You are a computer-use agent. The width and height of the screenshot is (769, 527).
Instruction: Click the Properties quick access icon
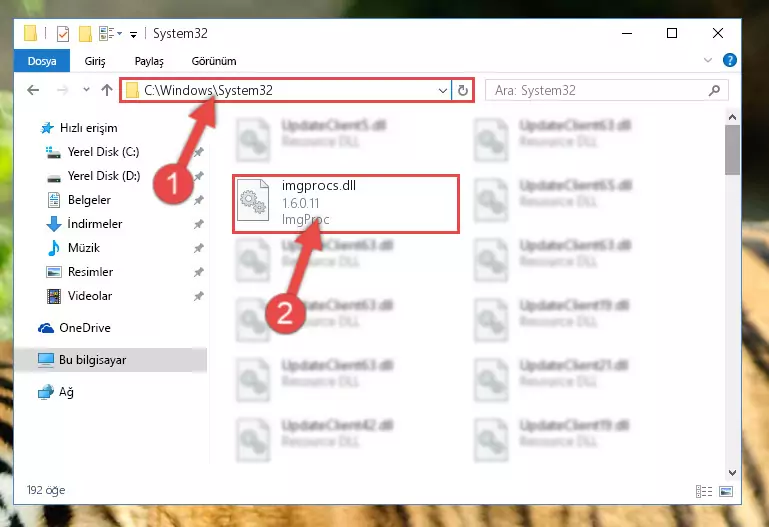(63, 33)
